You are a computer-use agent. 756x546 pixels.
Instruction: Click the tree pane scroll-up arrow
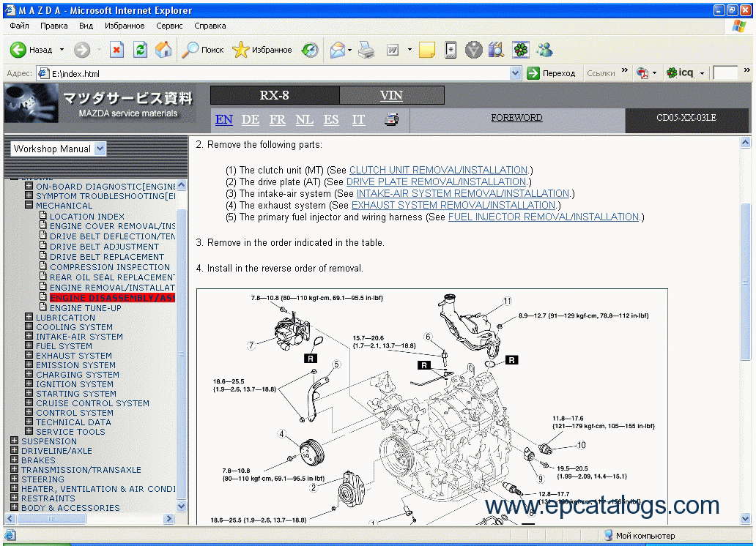181,185
